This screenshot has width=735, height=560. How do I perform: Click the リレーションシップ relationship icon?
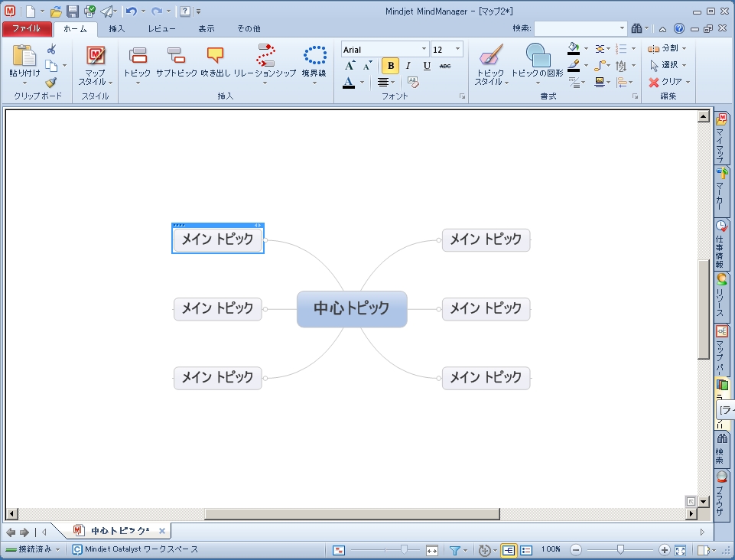(265, 56)
